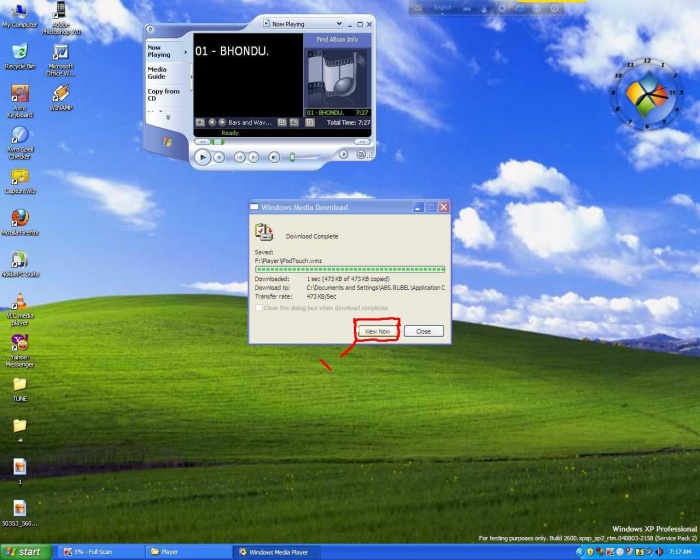The height and width of the screenshot is (560, 700).
Task: Show the equalizer and settings pane
Action: pyautogui.click(x=282, y=122)
